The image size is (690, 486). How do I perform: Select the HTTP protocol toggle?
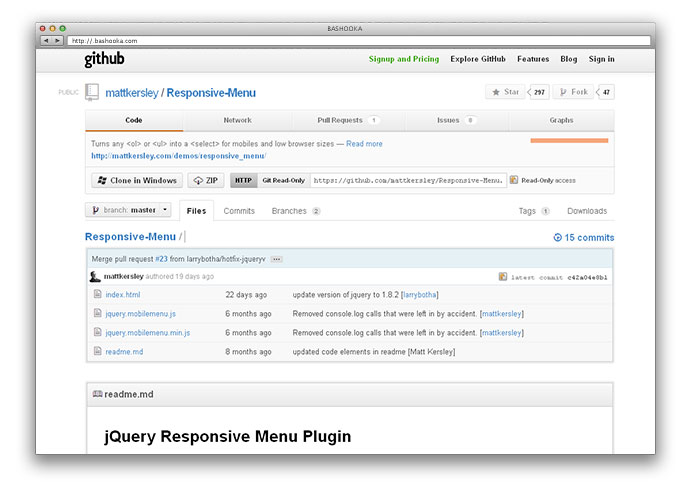(x=243, y=180)
